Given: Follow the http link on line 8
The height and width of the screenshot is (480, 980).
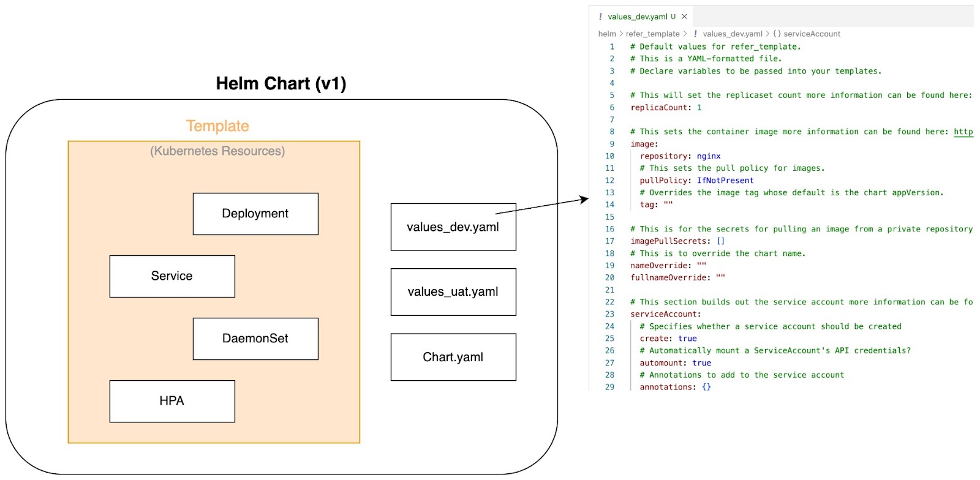Looking at the screenshot, I should [x=963, y=132].
